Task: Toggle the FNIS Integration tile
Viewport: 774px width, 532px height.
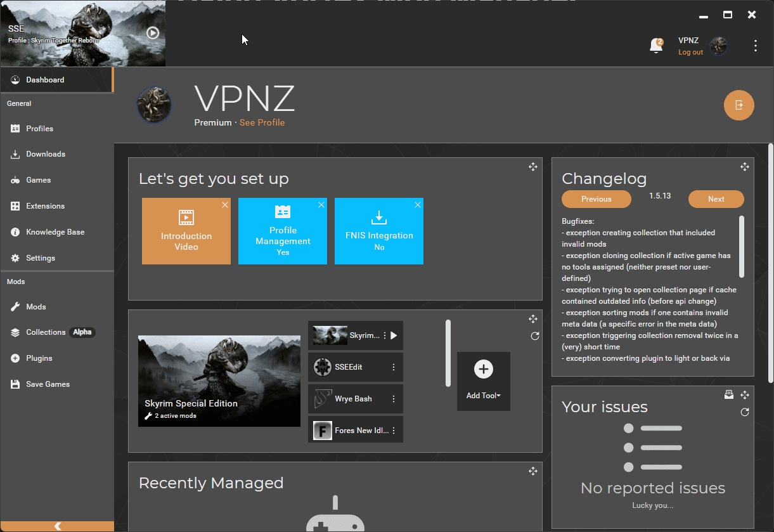Action: point(379,231)
